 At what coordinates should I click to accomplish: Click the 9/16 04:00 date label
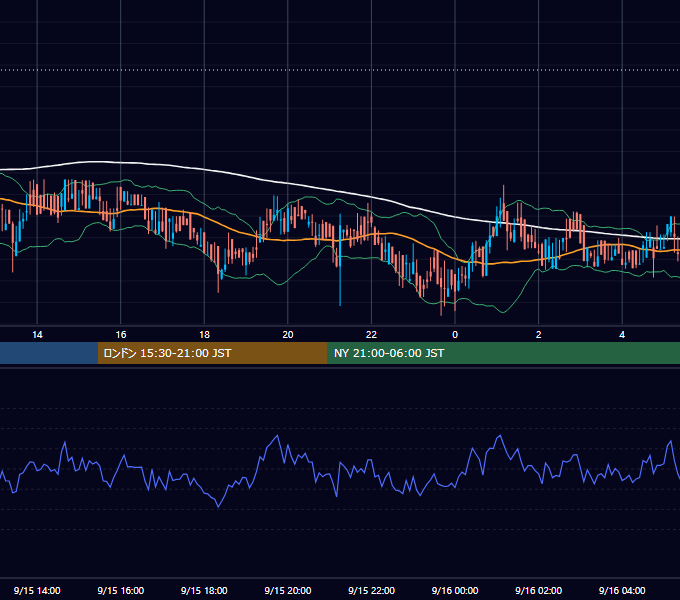pos(622,590)
